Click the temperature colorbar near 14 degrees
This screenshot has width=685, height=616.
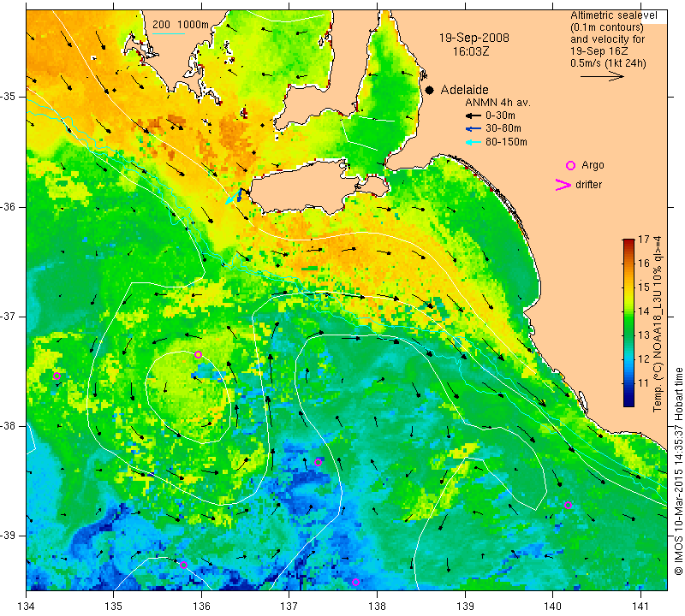[x=628, y=311]
